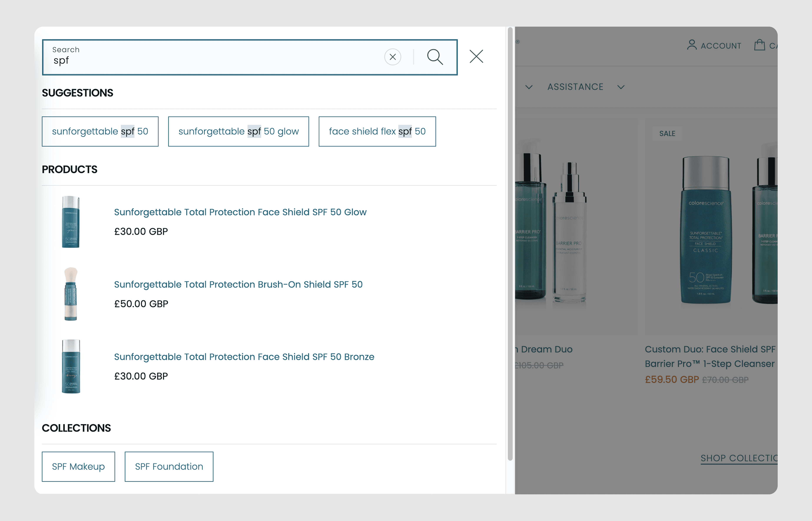Screen dimensions: 812x521
Task: Expand the Assistance menu chevron
Action: tap(621, 87)
